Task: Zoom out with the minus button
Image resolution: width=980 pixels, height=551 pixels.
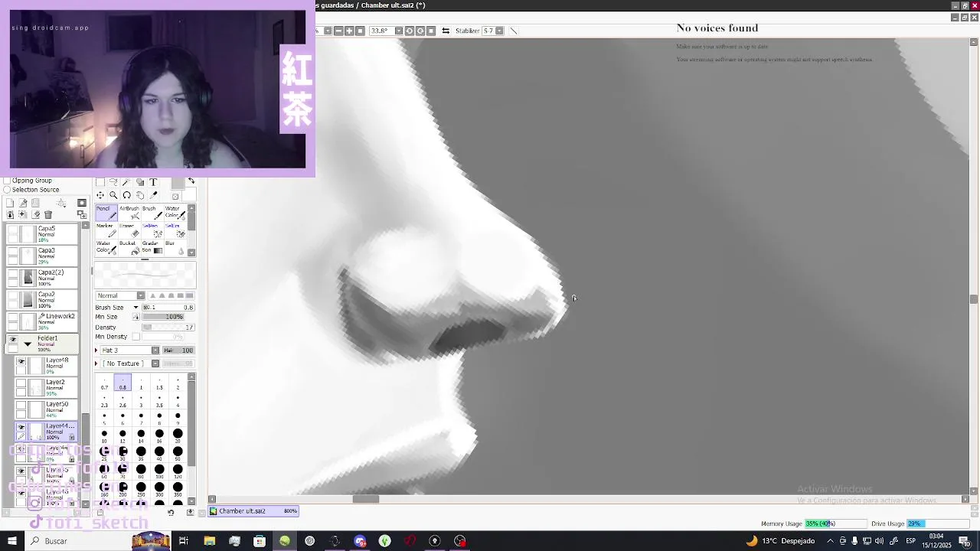Action: point(338,31)
